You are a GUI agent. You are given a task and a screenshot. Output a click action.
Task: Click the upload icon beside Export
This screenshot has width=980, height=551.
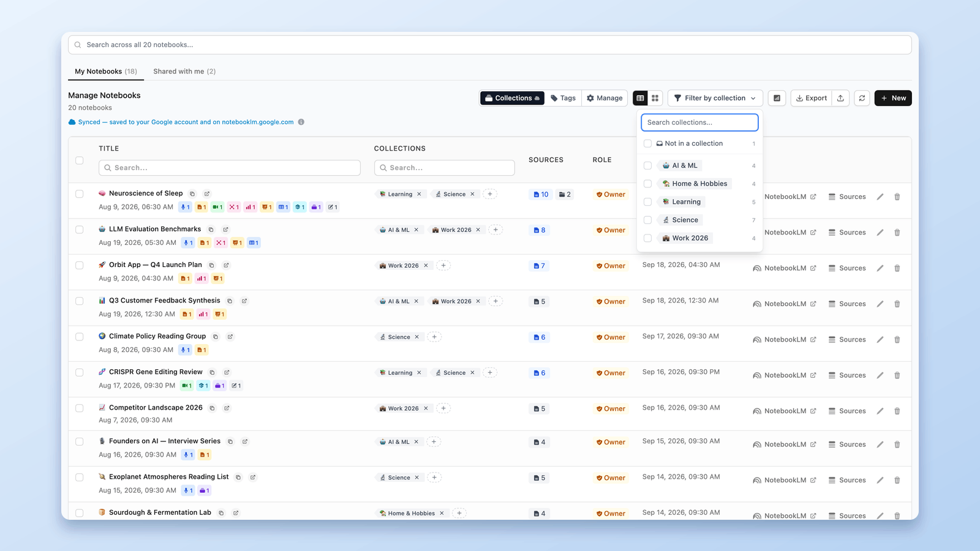[x=840, y=98]
